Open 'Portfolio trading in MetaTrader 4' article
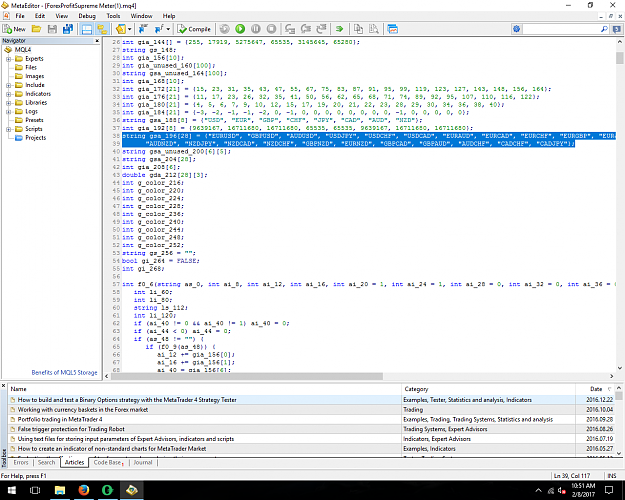This screenshot has height=500, width=625. tap(60, 419)
